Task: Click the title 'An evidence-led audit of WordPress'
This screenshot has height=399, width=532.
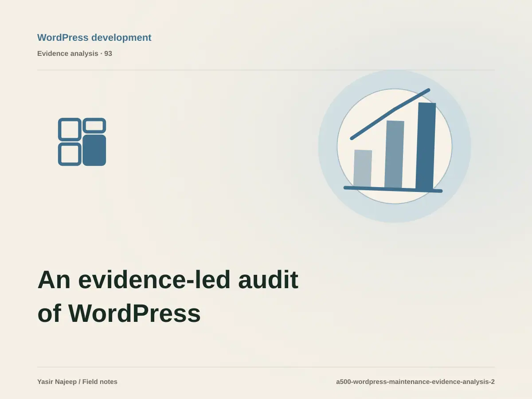Action: click(x=168, y=296)
